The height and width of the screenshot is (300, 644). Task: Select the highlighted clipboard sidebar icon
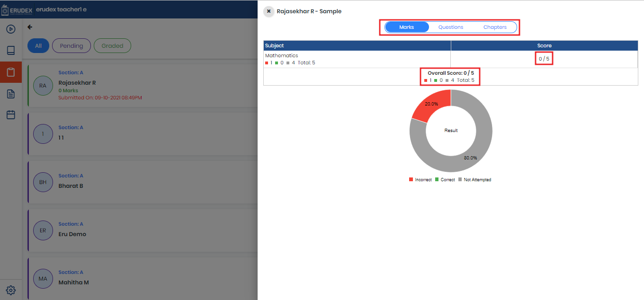pos(11,72)
